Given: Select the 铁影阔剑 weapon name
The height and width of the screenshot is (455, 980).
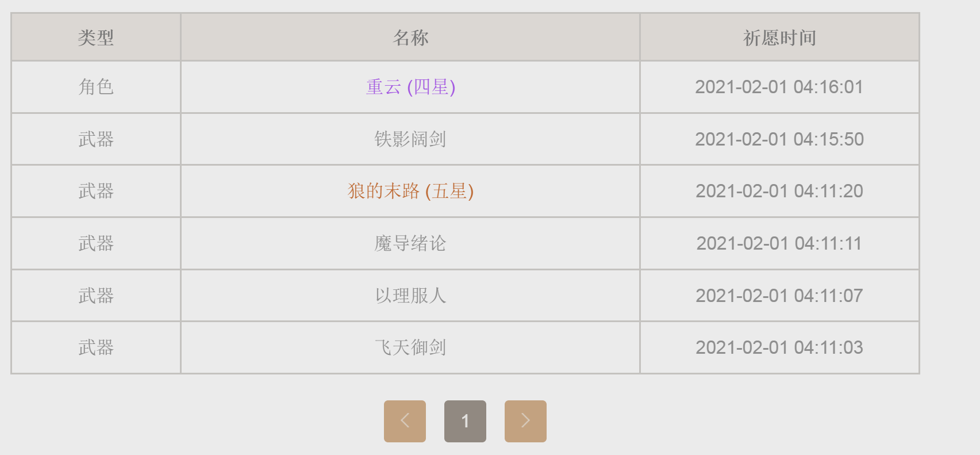Looking at the screenshot, I should click(410, 139).
